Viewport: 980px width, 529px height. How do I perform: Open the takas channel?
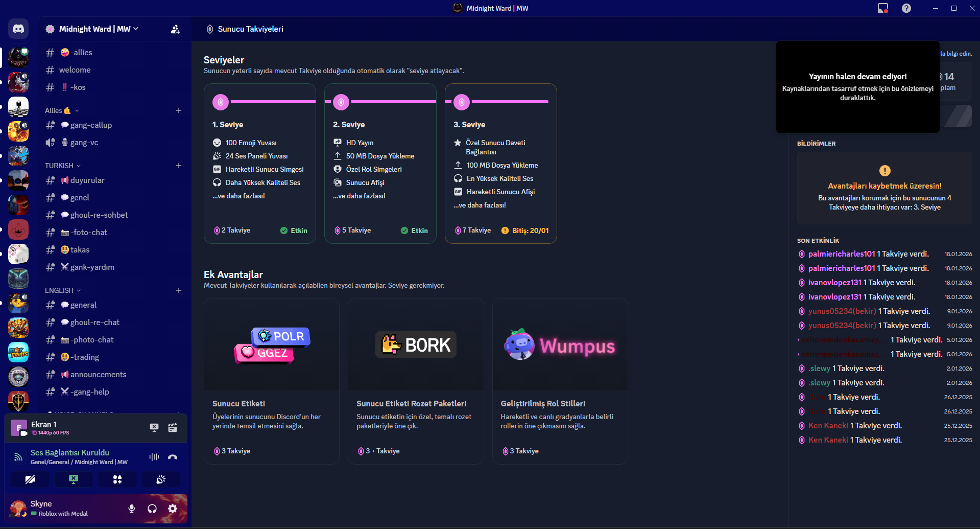(x=113, y=250)
